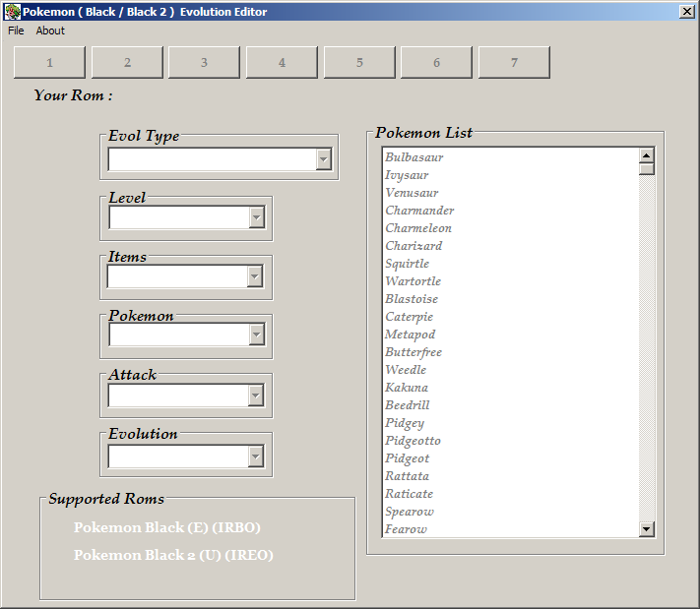
Task: Click the numbered button 4
Action: [x=282, y=62]
